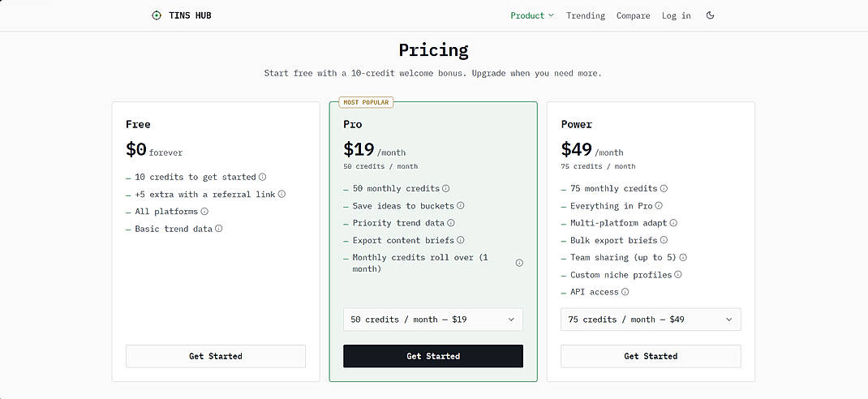Click the $49 /month price
The image size is (868, 399).
coord(591,149)
